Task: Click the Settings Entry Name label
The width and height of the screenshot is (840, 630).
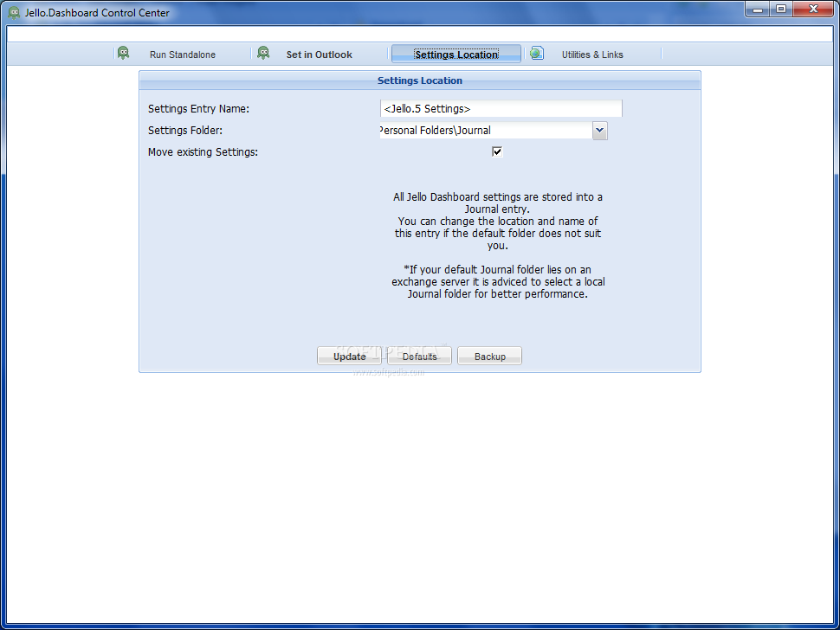Action: pos(199,109)
